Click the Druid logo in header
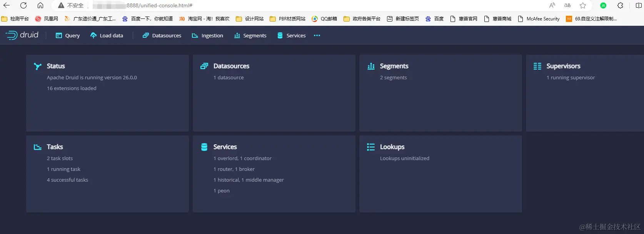The width and height of the screenshot is (644, 234). (22, 35)
